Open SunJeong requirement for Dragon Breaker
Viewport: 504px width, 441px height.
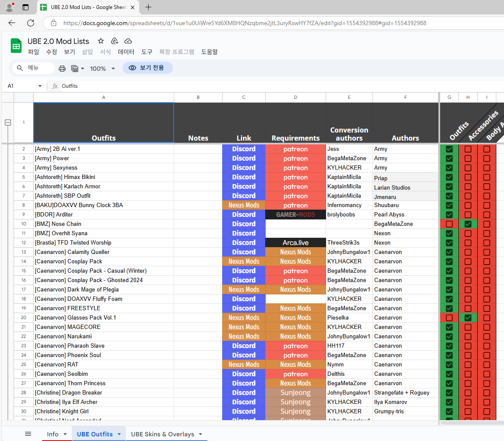295,392
